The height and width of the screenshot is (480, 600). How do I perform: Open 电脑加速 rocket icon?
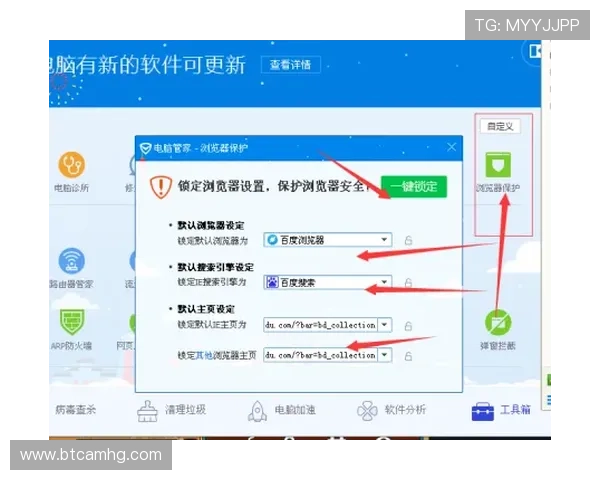(x=258, y=411)
